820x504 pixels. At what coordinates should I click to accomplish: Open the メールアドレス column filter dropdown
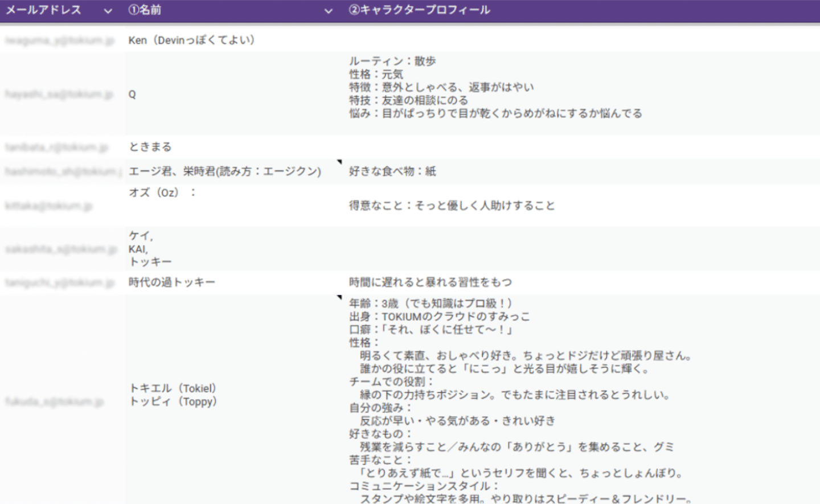point(108,11)
